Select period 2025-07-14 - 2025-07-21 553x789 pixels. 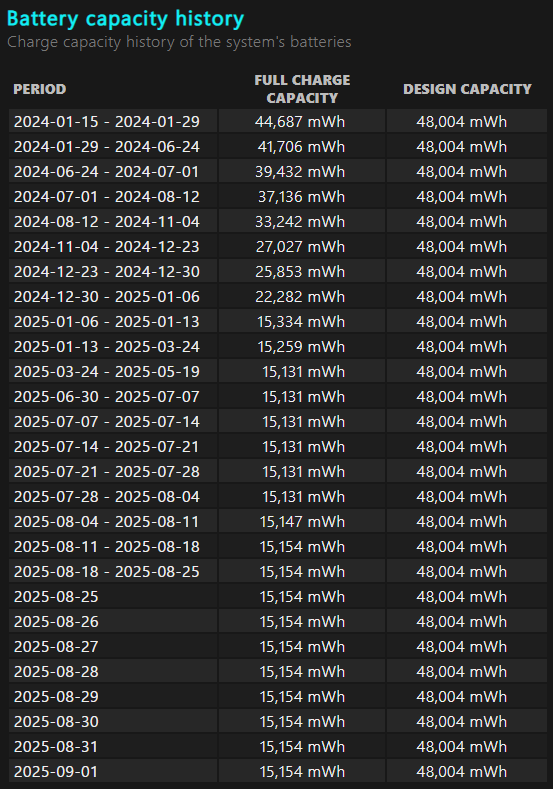(x=107, y=447)
